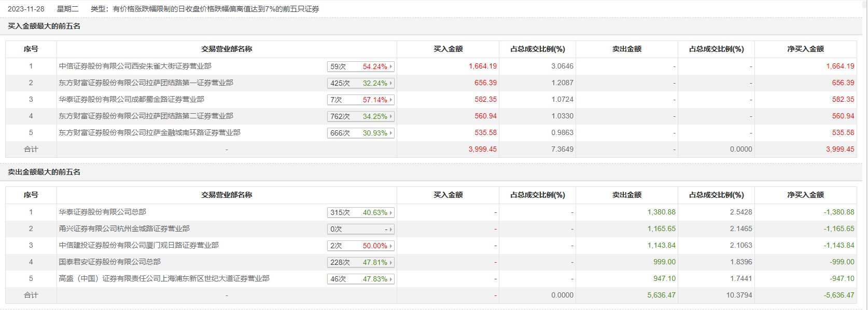Expand the 0次 stats box for 甬兴证券

point(361,229)
